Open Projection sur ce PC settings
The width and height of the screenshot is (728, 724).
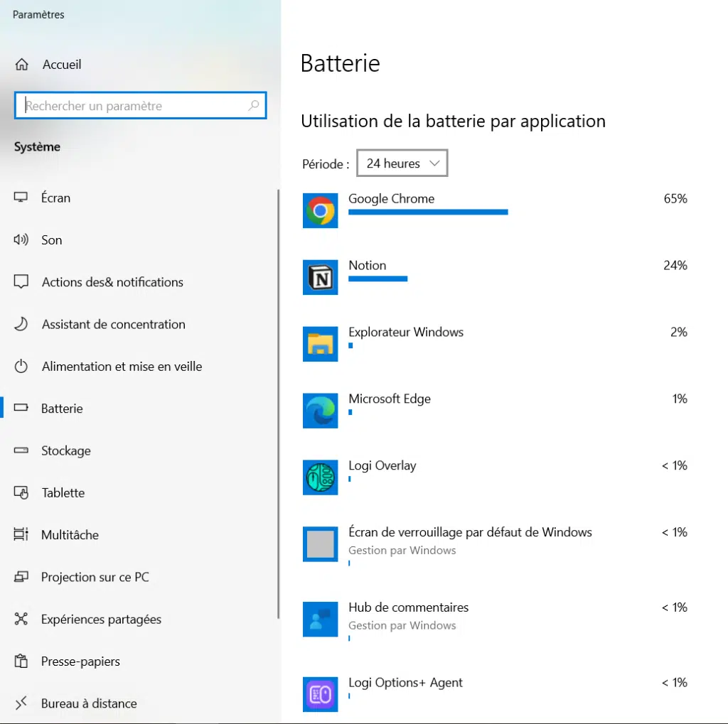click(139, 577)
